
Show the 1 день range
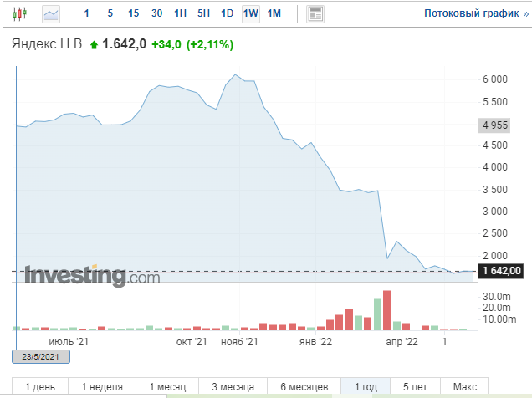click(40, 387)
